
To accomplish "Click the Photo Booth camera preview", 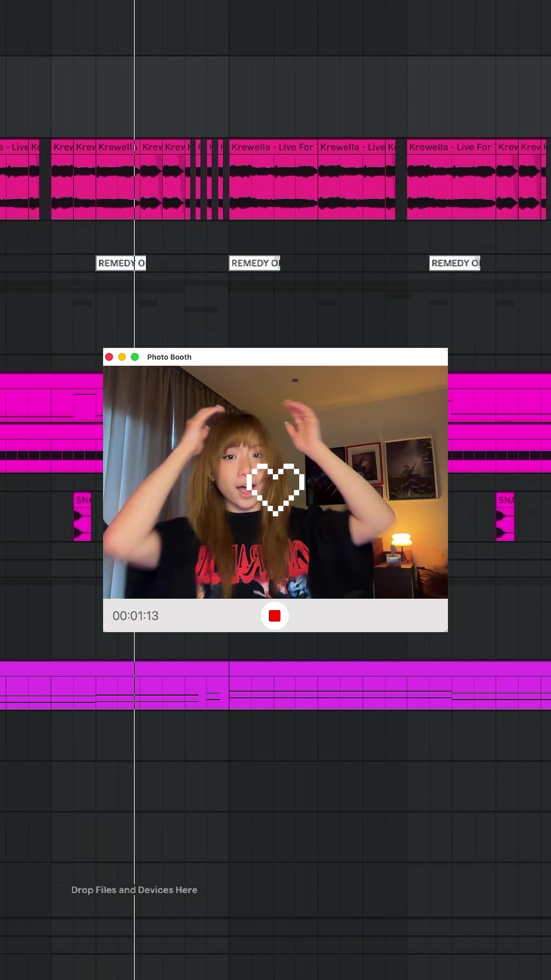I will [275, 482].
